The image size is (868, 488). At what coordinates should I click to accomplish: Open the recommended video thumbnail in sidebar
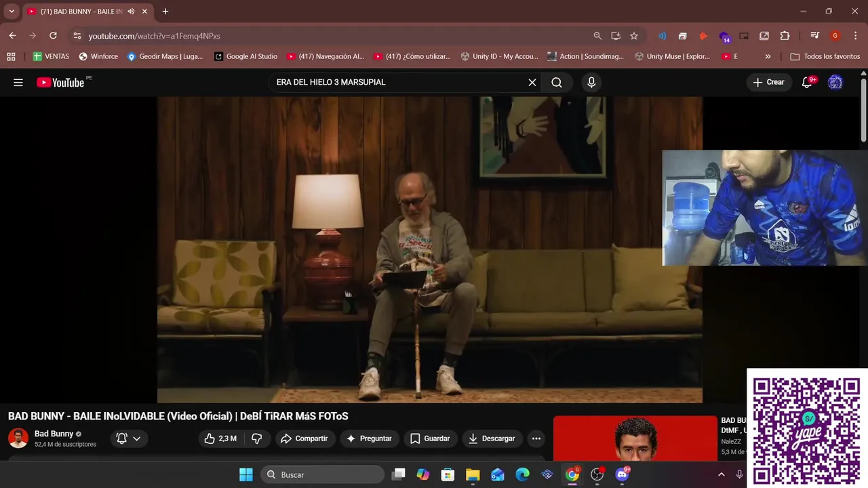(x=635, y=439)
